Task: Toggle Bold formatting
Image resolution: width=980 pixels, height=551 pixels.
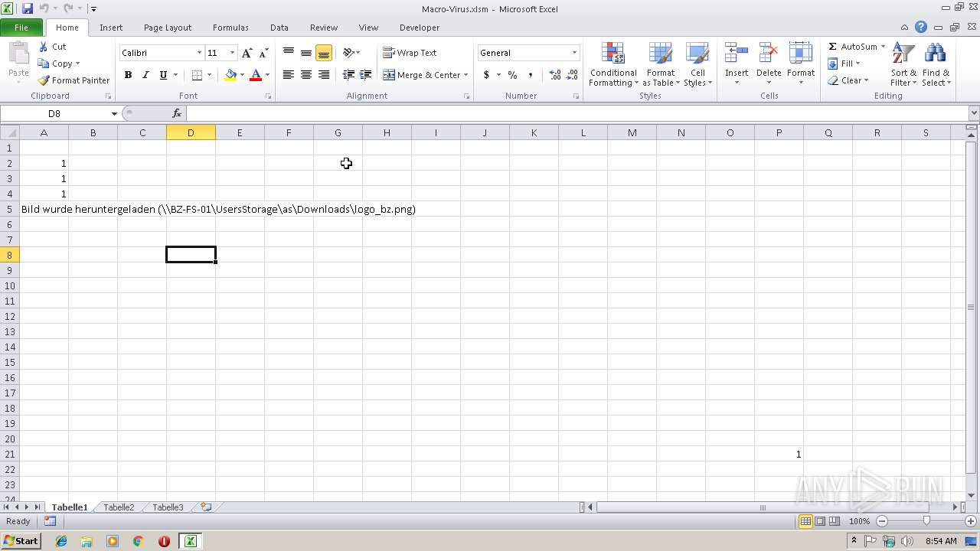Action: tap(128, 75)
